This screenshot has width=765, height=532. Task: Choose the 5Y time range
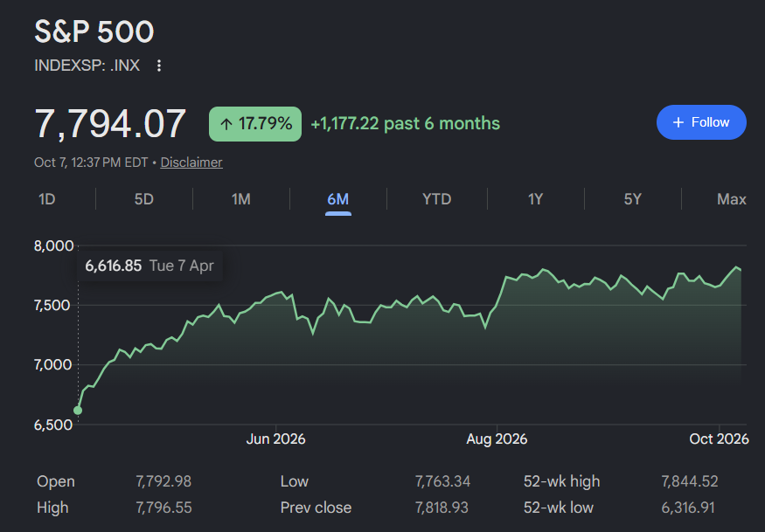coord(632,199)
